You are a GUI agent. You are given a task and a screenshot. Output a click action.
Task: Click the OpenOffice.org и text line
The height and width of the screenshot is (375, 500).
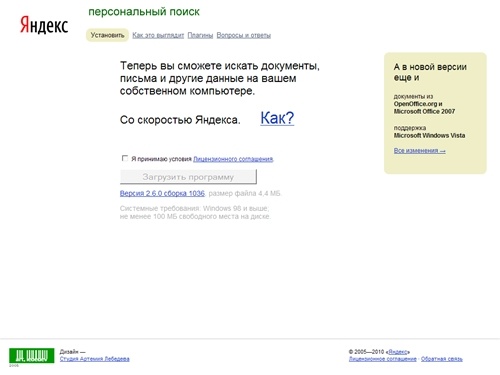(x=418, y=104)
